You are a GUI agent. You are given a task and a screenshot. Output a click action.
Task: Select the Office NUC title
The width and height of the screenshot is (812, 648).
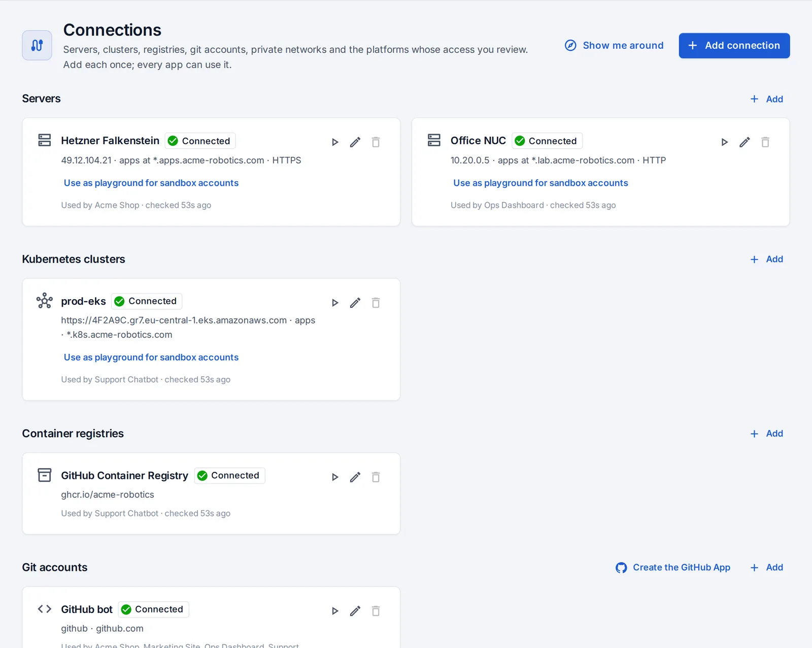478,141
